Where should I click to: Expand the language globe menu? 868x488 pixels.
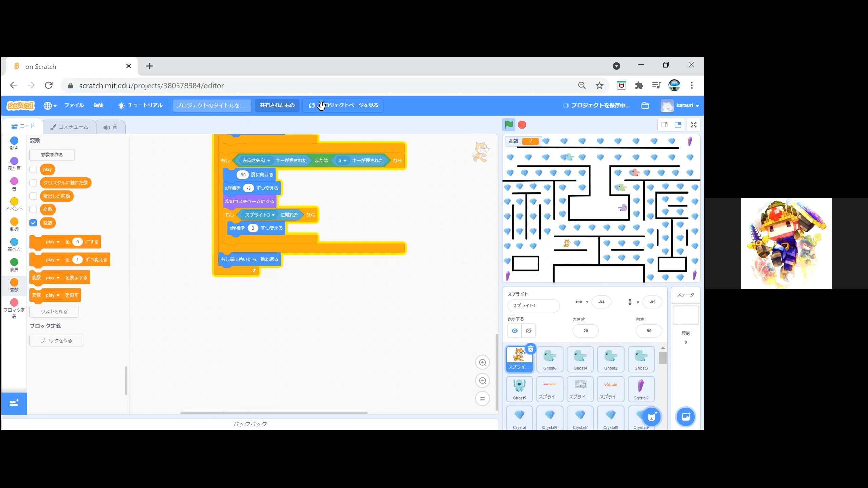pos(50,105)
